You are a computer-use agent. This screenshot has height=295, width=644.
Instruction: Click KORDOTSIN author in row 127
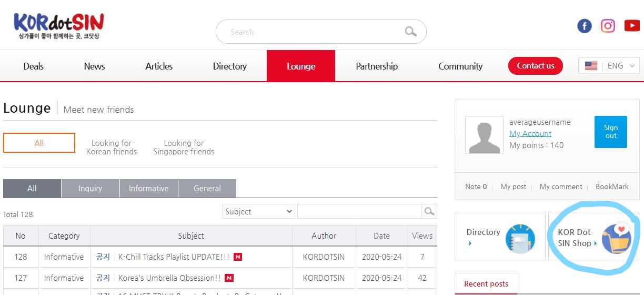[324, 278]
